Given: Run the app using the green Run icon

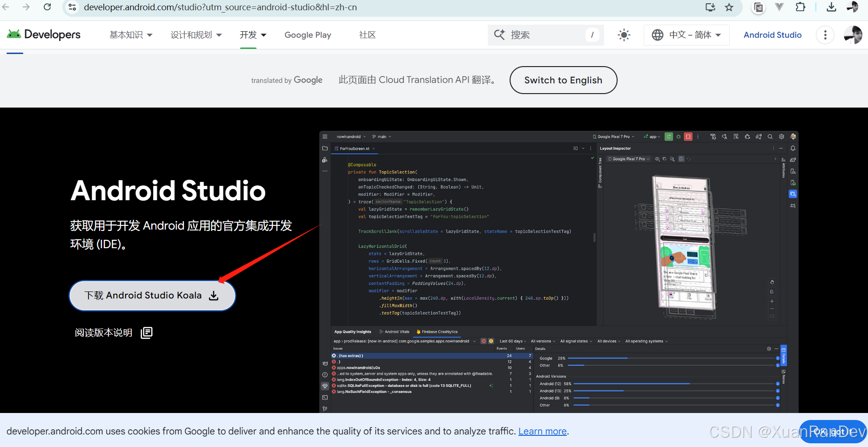Looking at the screenshot, I should tap(669, 136).
